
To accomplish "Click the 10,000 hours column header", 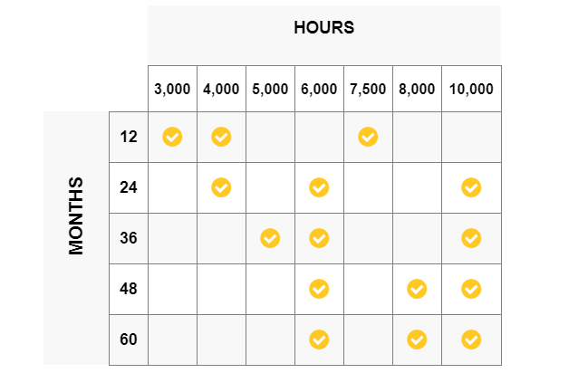I will (471, 90).
